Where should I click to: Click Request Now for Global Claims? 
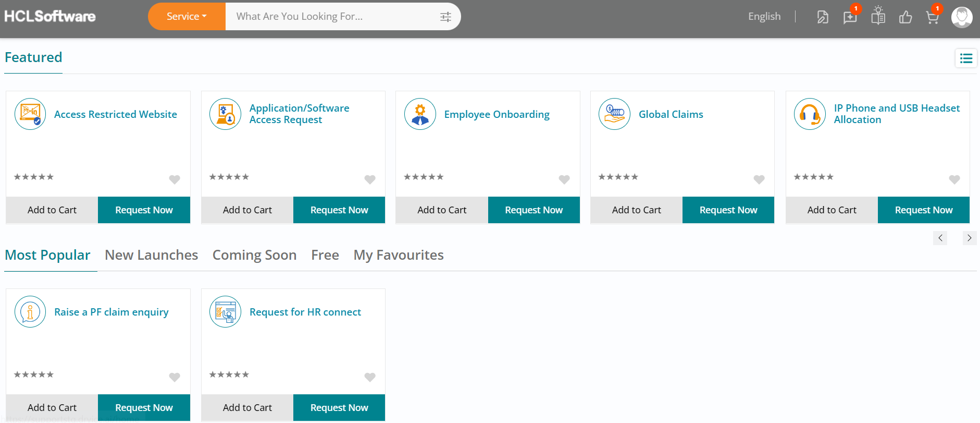[728, 210]
